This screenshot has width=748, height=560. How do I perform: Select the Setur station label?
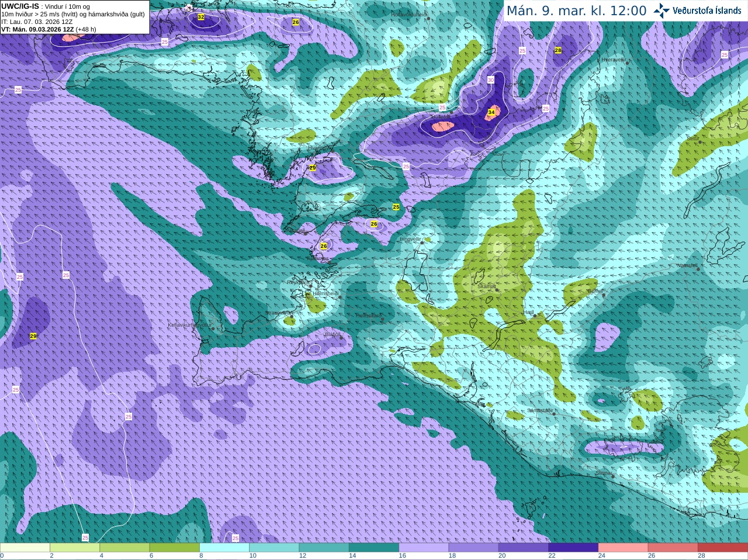[693, 139]
